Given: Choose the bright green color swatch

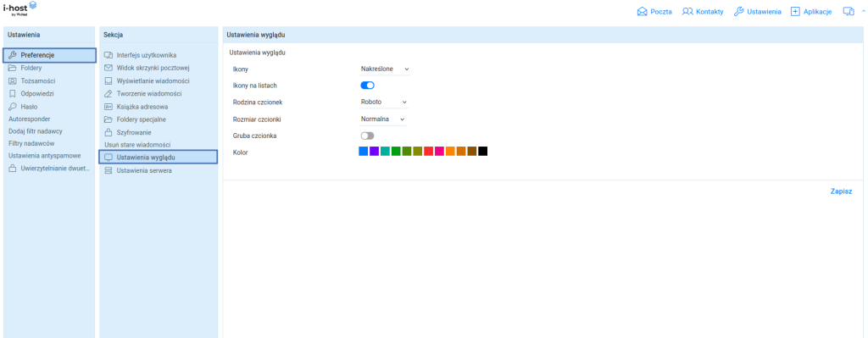Looking at the screenshot, I should click(x=396, y=151).
